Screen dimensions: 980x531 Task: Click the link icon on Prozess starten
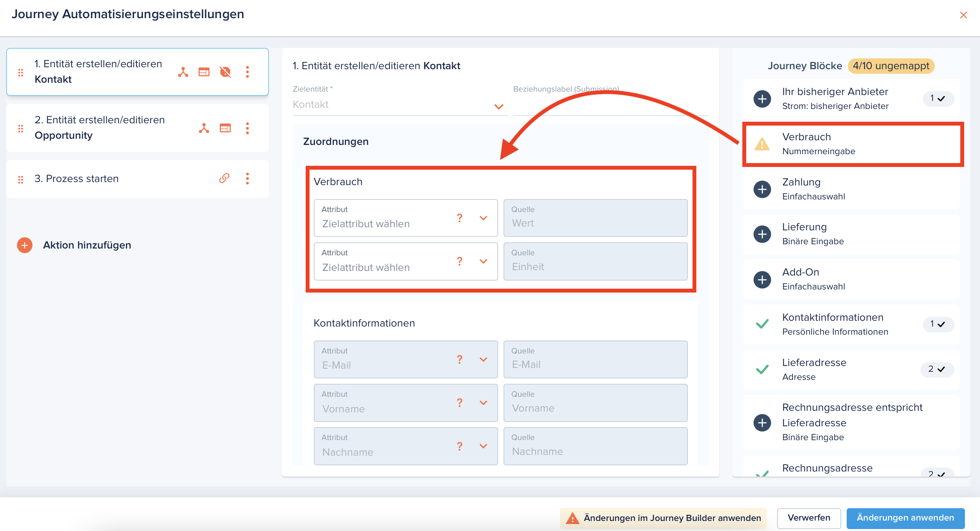225,178
